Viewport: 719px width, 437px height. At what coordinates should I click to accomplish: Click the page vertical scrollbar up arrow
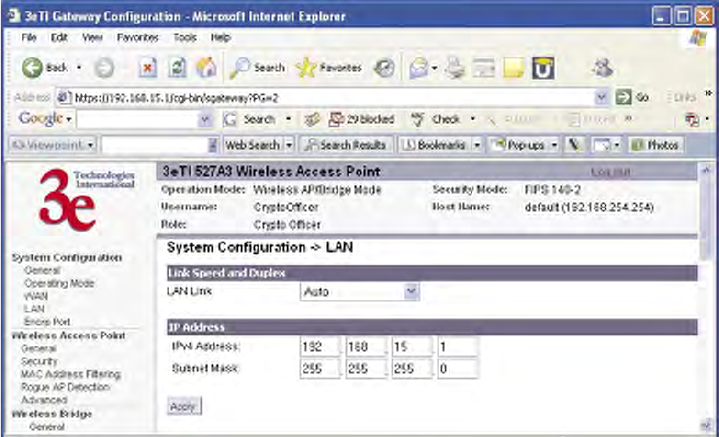click(x=706, y=171)
